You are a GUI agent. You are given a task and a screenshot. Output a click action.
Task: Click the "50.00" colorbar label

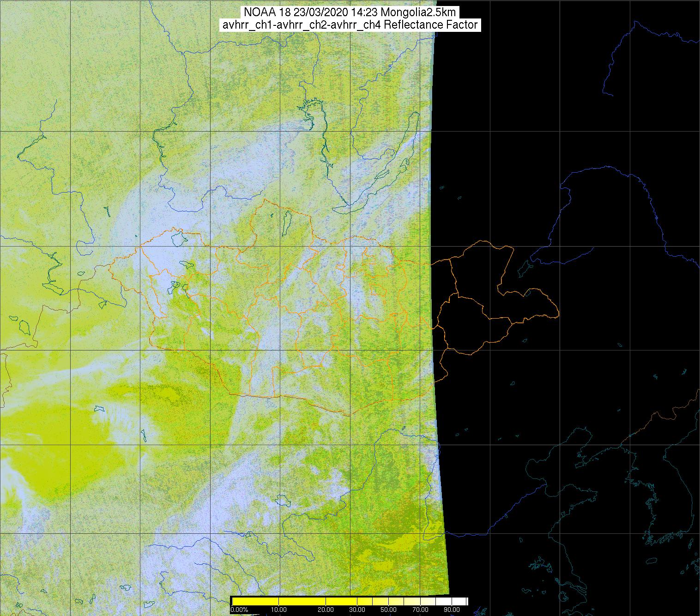389,610
